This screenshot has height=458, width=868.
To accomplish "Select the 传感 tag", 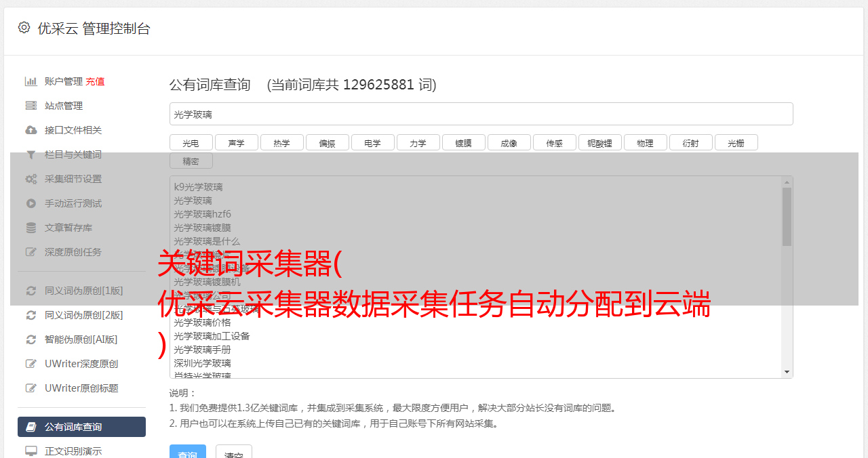I will (554, 142).
